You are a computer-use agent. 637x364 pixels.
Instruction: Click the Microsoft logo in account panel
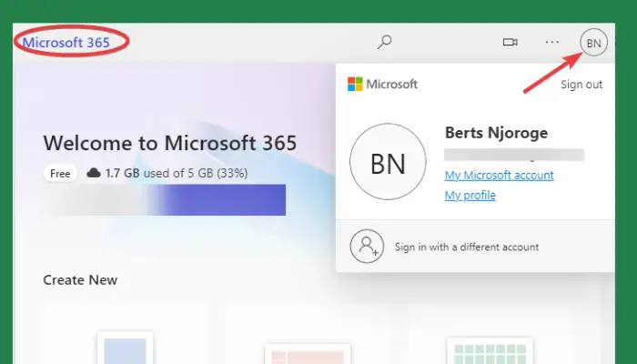382,84
